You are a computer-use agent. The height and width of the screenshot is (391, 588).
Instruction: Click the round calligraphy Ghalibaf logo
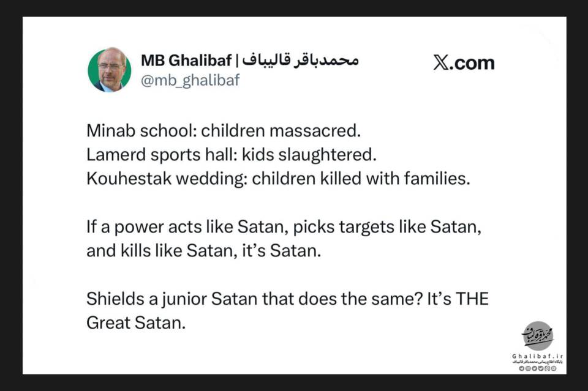point(538,335)
